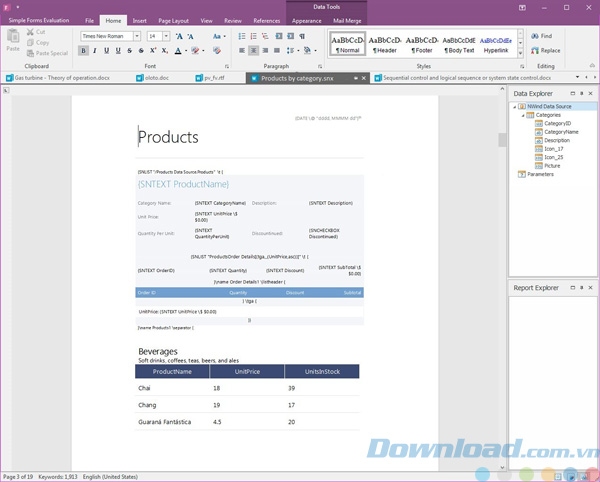
Task: Toggle Underline formatting
Action: point(108,50)
